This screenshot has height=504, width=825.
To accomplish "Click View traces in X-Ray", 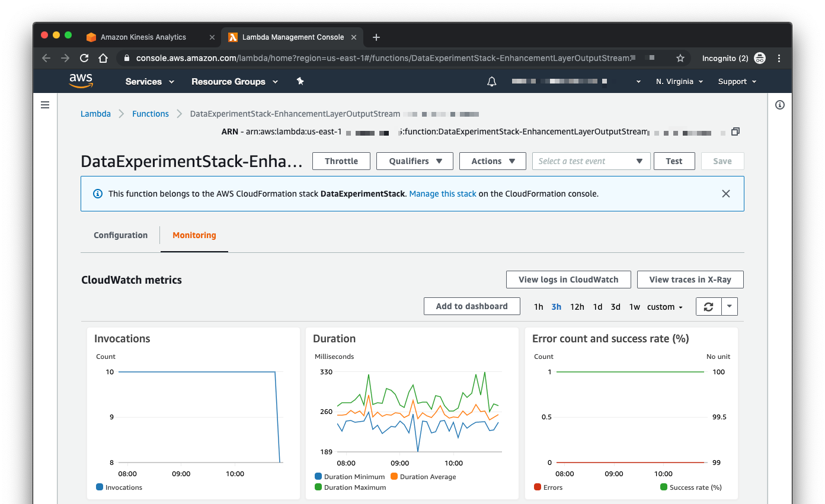I will pos(690,280).
